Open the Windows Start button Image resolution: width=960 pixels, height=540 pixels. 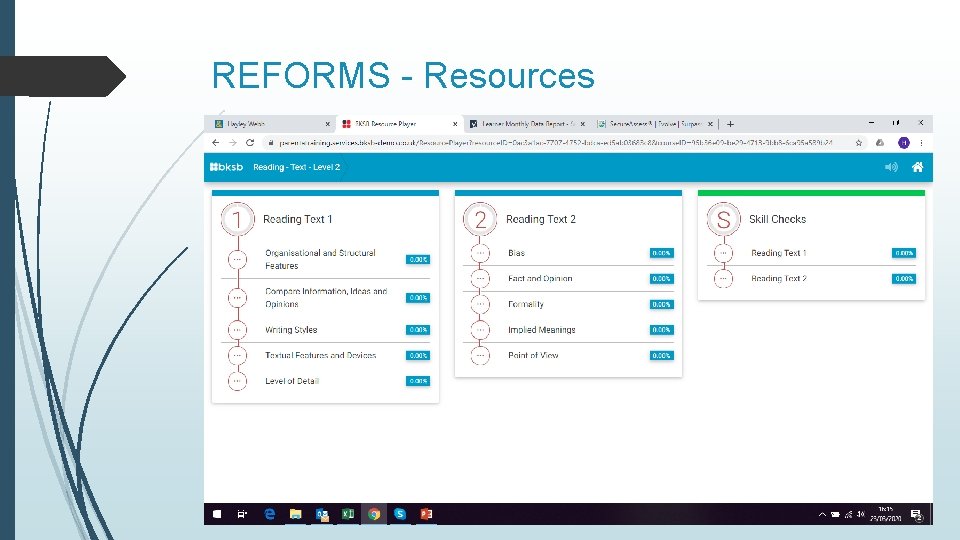coord(217,514)
